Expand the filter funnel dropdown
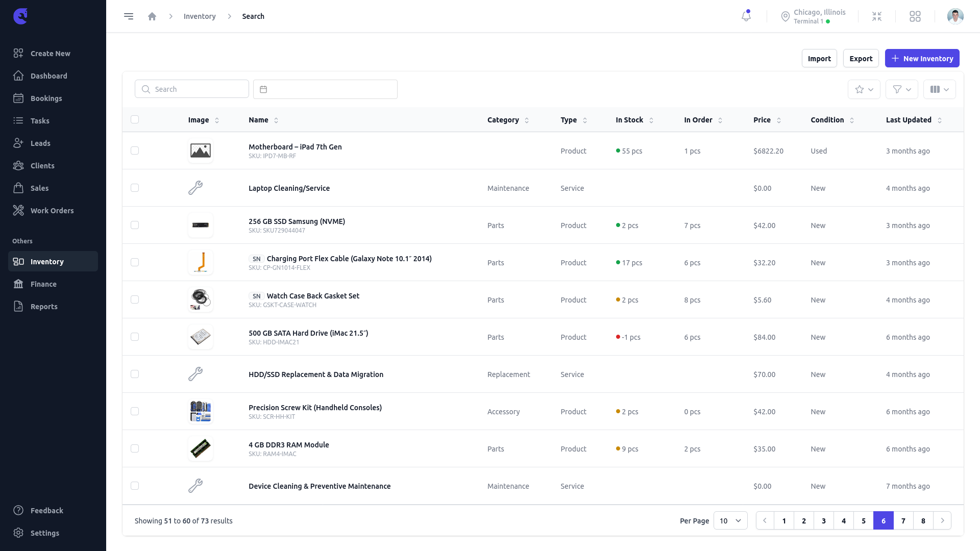The height and width of the screenshot is (551, 980). 901,89
